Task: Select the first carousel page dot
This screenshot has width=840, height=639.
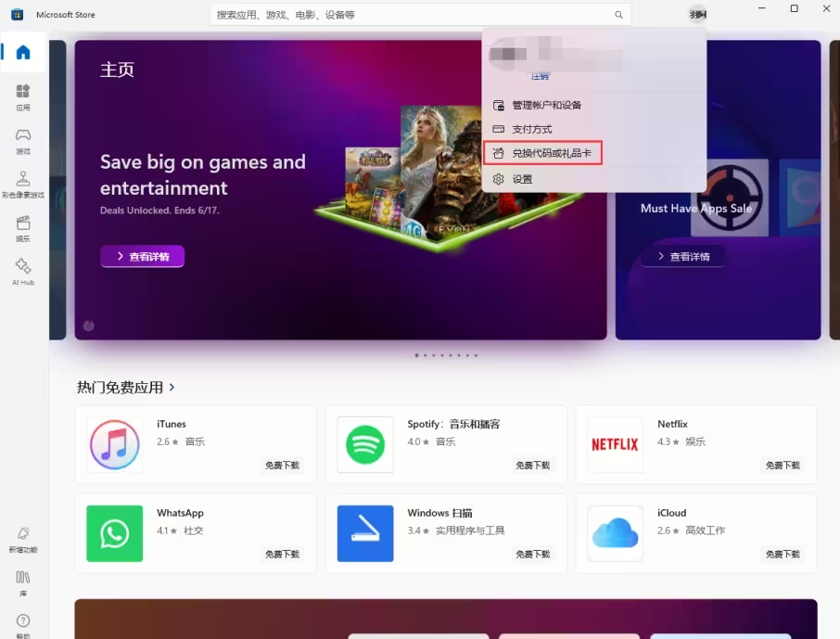Action: (x=417, y=355)
